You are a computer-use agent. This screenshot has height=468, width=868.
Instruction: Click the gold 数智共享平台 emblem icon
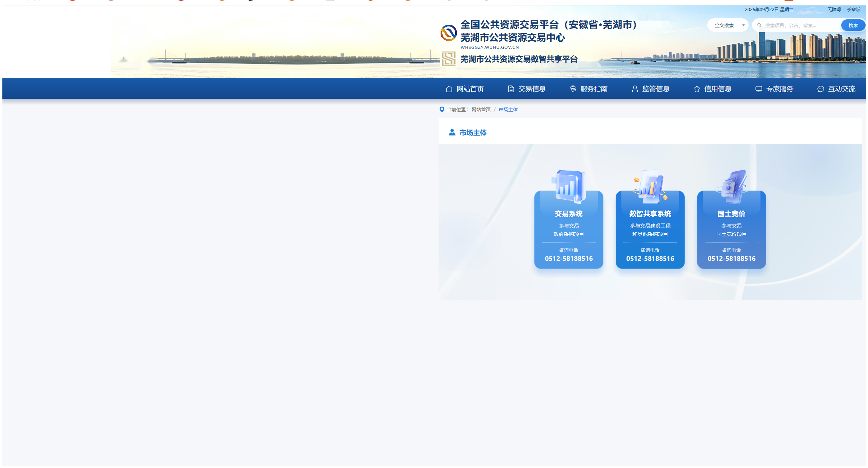tap(448, 59)
